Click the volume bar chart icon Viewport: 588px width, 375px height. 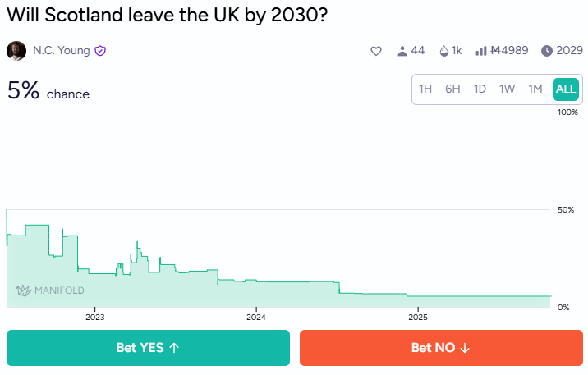(481, 51)
